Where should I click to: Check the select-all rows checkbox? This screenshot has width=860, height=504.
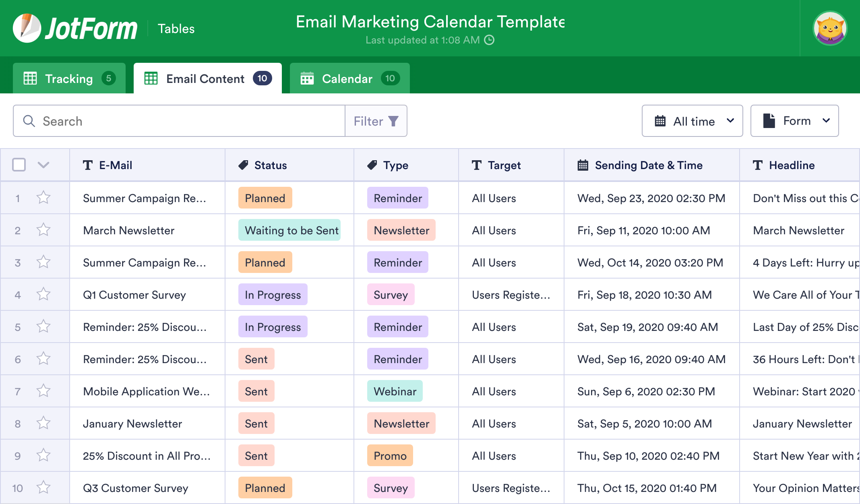[x=19, y=165]
